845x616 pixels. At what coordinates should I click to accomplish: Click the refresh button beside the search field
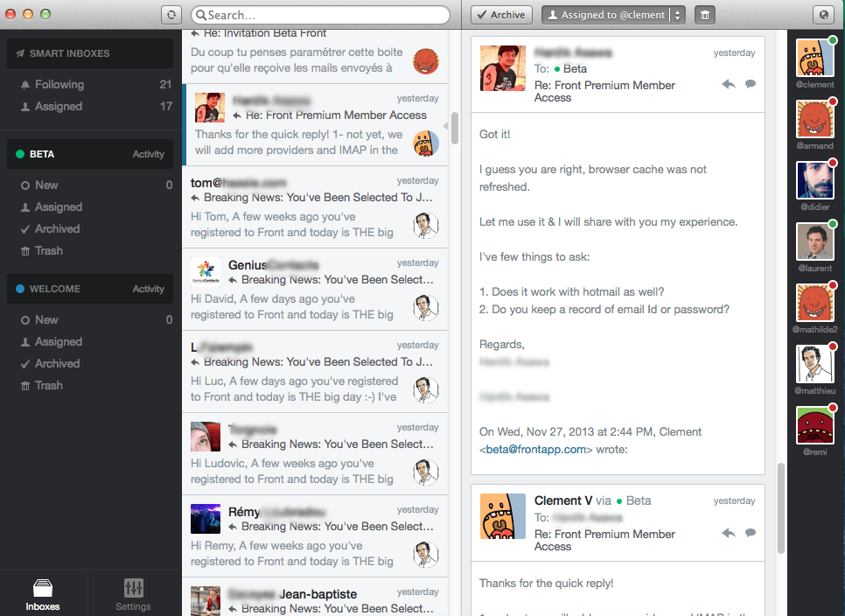(171, 15)
